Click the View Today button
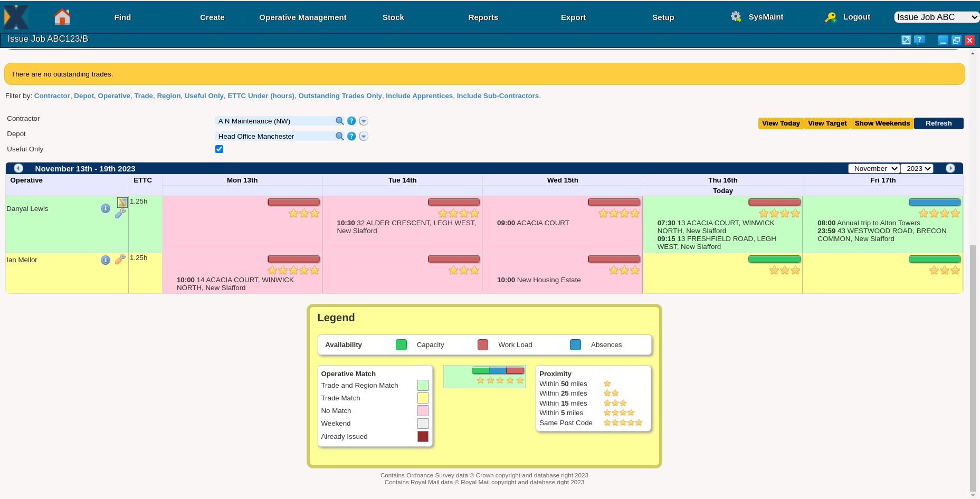Viewport: 980px width, 499px height. tap(781, 123)
